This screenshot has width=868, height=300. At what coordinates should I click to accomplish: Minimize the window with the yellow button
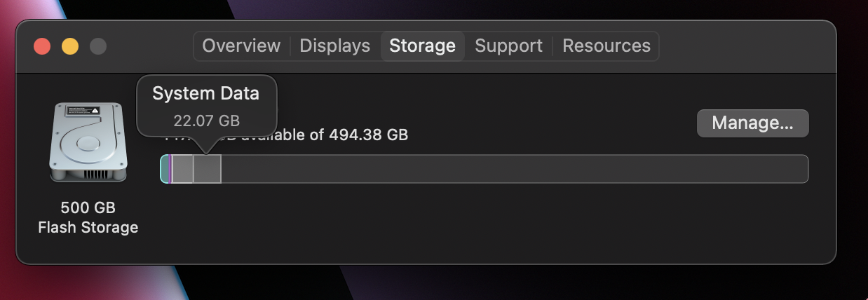[x=70, y=46]
